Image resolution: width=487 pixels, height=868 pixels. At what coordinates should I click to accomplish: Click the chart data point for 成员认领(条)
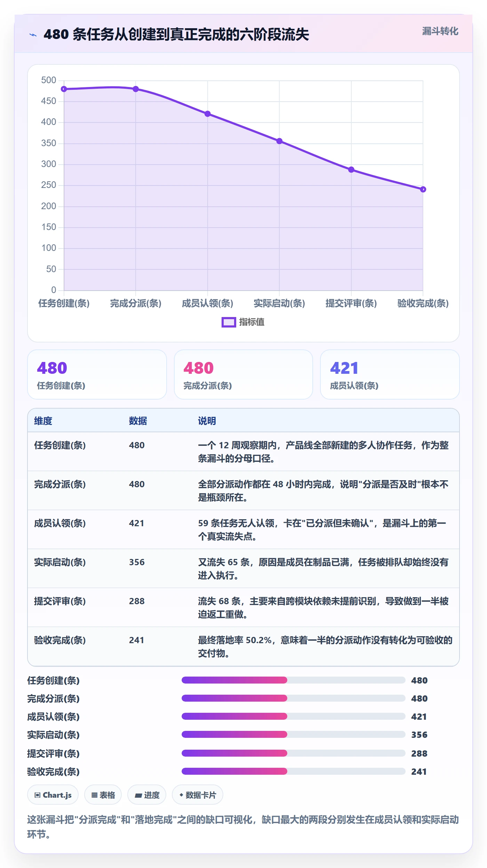208,114
